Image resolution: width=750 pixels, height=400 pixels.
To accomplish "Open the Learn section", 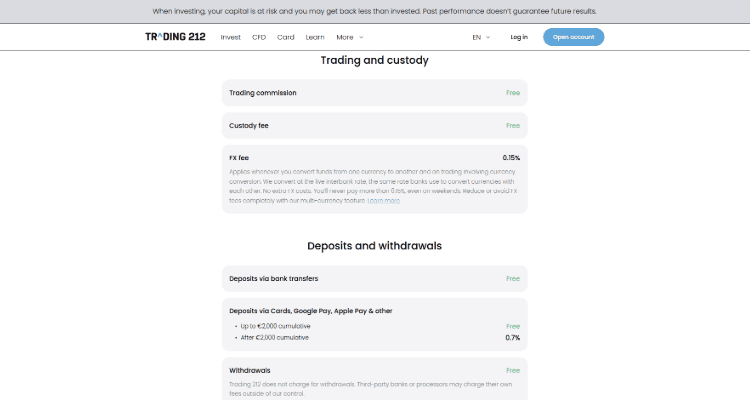I will click(315, 37).
